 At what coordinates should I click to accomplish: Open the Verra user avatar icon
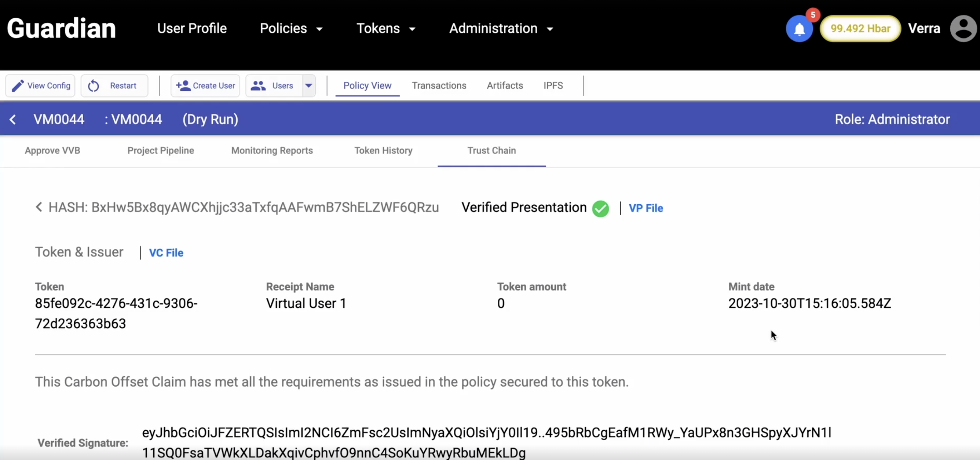[x=963, y=29]
